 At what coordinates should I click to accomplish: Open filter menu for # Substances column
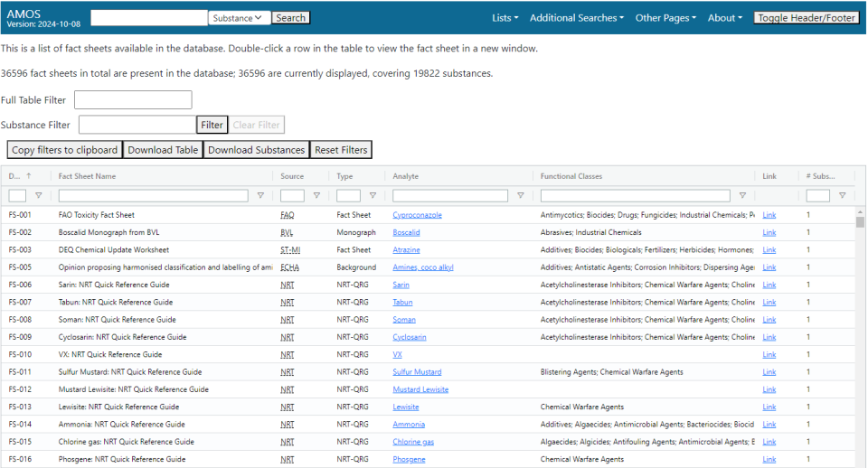click(842, 195)
